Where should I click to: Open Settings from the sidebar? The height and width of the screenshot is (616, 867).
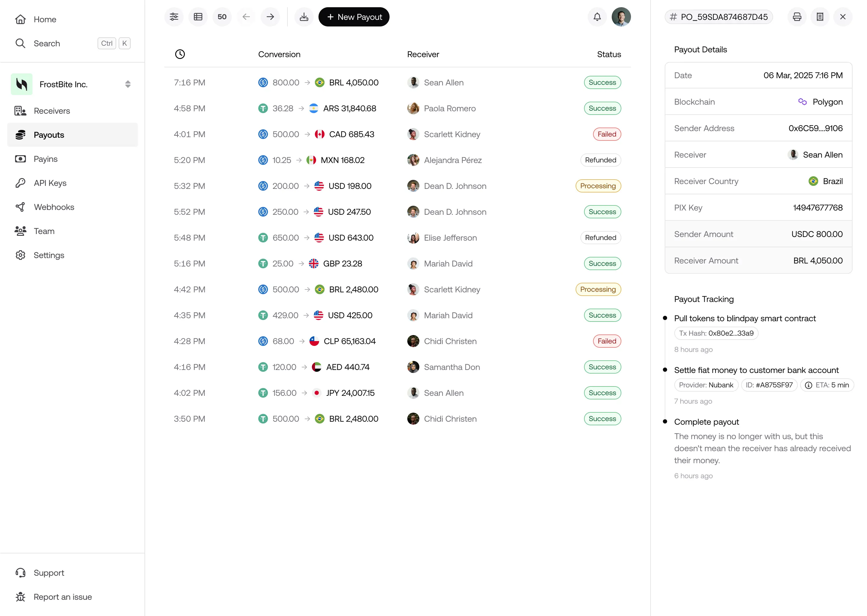point(48,255)
